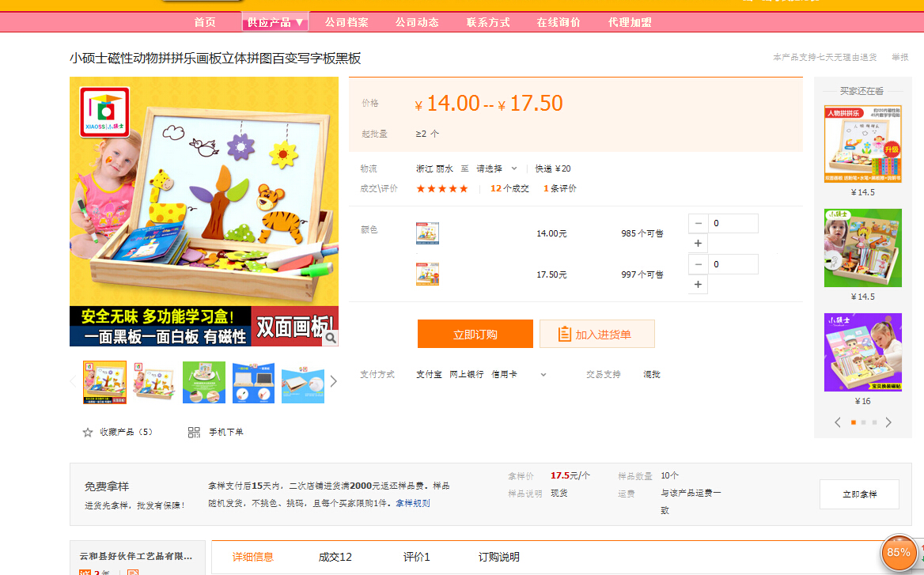The image size is (924, 575).
Task: Click next arrow in thumbnail gallery
Action: 333,381
